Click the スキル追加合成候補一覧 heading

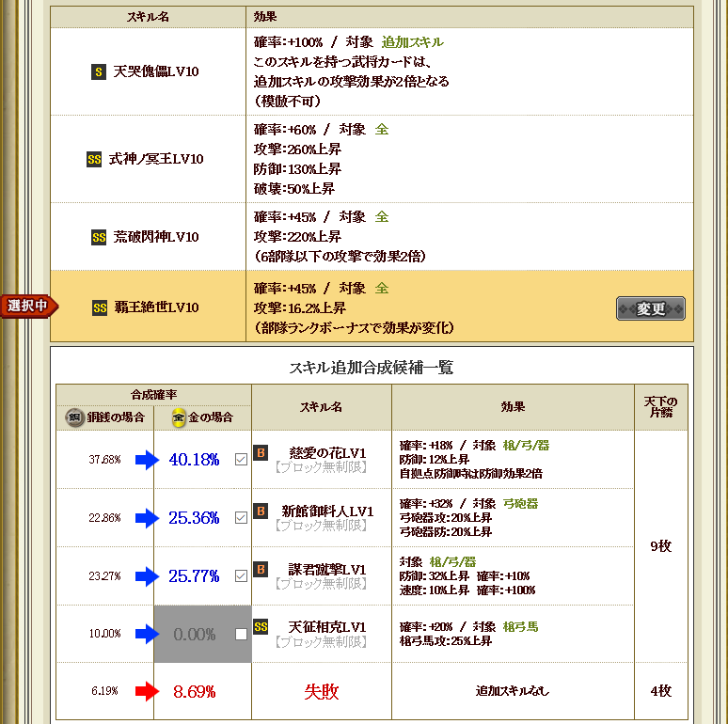coord(371,368)
